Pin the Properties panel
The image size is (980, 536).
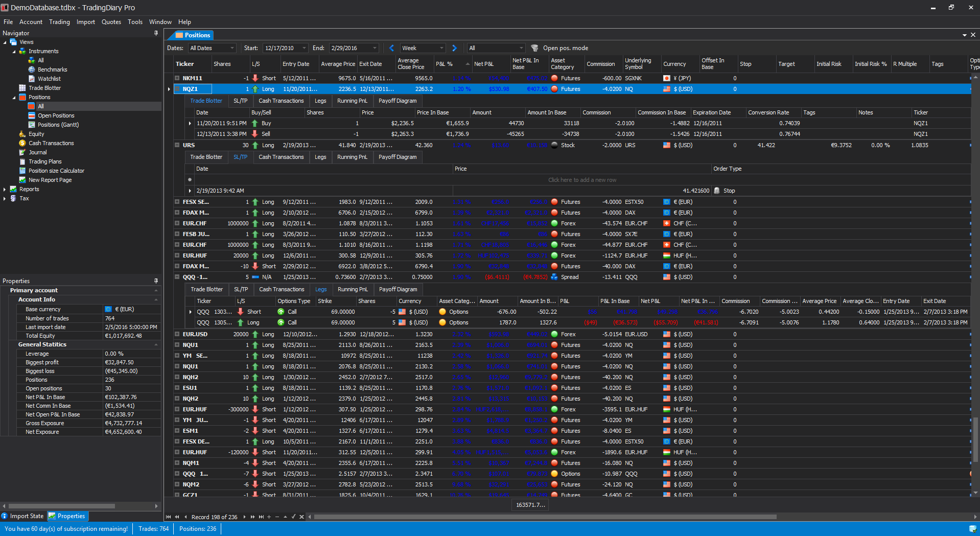(x=156, y=281)
